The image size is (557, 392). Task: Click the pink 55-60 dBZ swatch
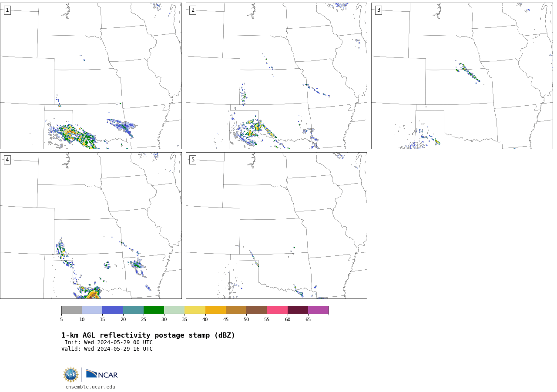(277, 310)
